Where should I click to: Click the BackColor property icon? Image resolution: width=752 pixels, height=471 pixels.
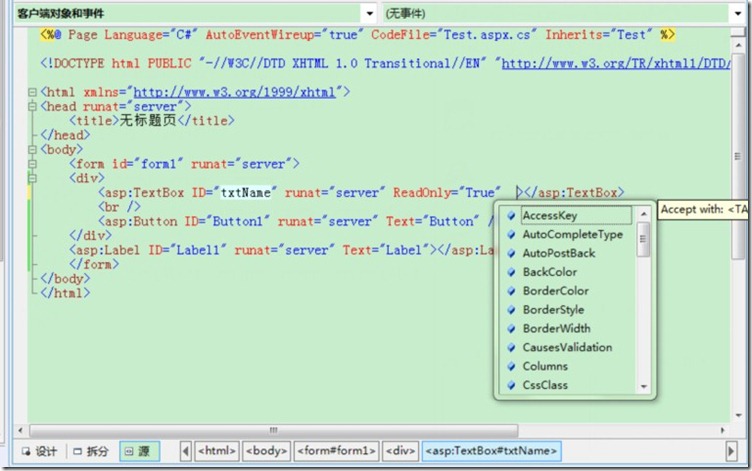(x=511, y=272)
